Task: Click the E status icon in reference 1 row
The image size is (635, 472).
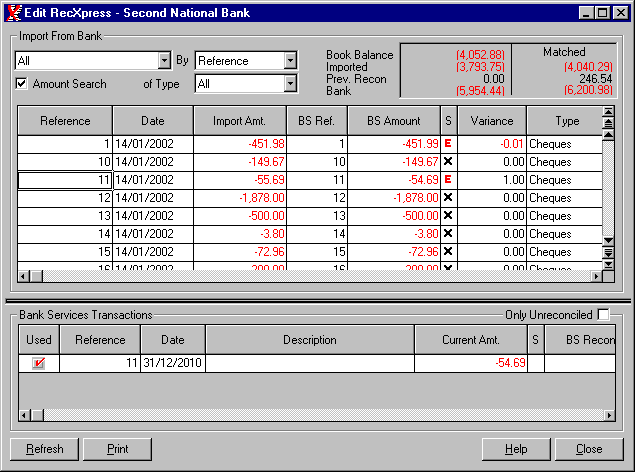Action: (x=448, y=144)
